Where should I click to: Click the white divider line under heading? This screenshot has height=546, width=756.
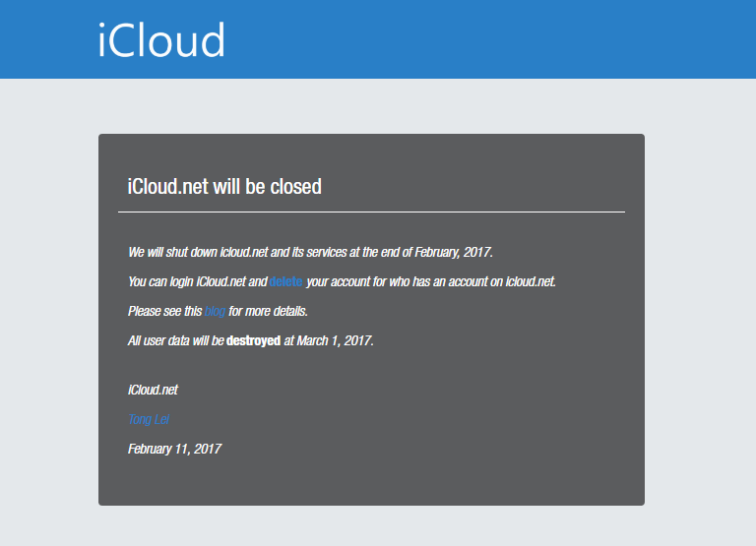pyautogui.click(x=371, y=212)
